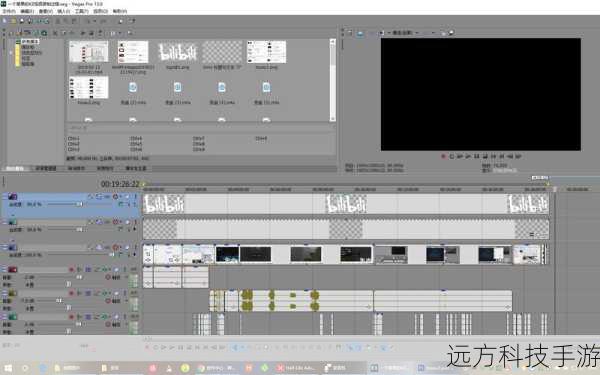600x375 pixels.
Task: Open track FX on second audio track
Action: [88, 293]
